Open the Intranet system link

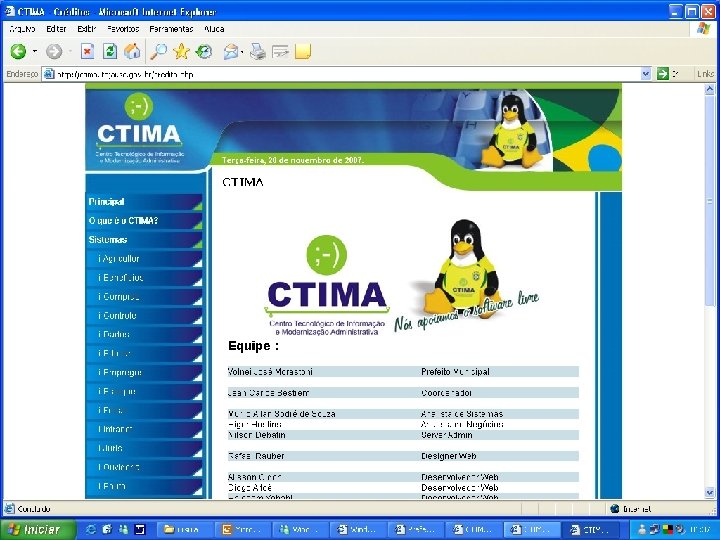pyautogui.click(x=144, y=429)
